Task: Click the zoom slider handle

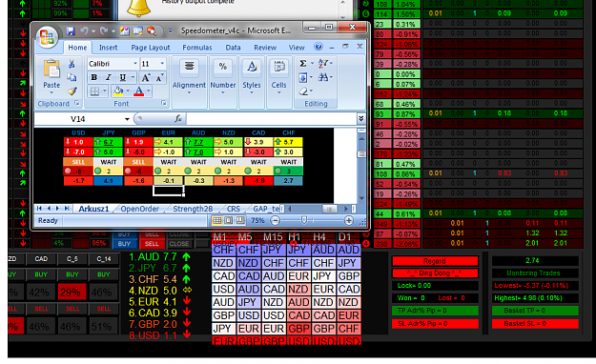Action: [303, 220]
